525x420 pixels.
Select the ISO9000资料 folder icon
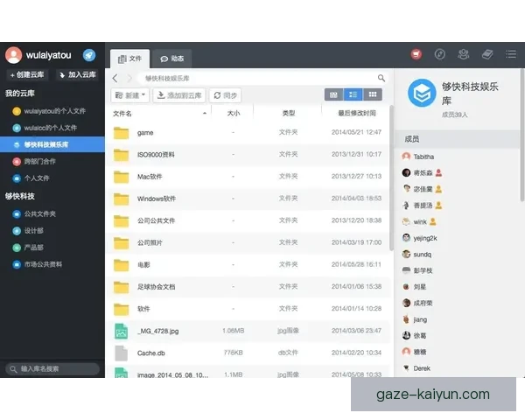pyautogui.click(x=122, y=155)
